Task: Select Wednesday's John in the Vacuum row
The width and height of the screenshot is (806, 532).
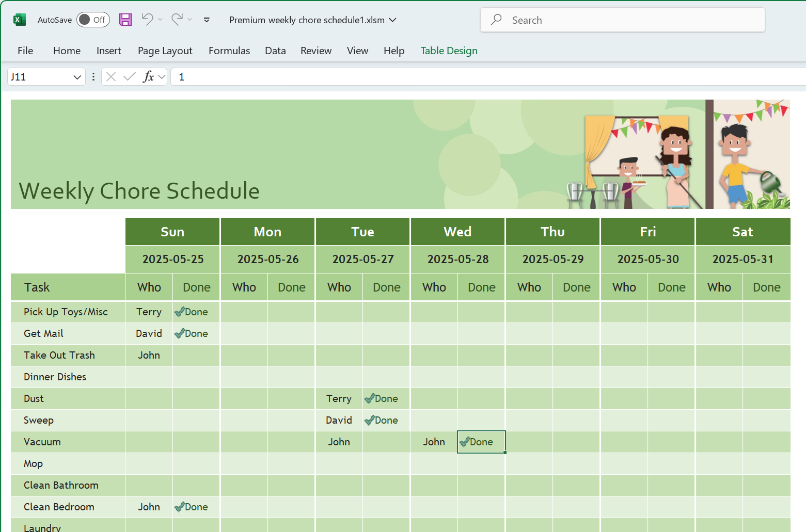Action: (x=434, y=442)
